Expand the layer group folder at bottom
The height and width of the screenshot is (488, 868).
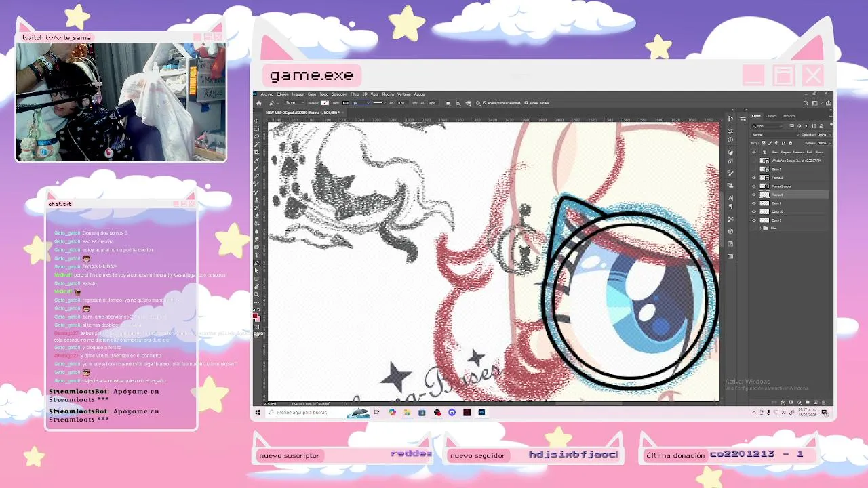761,228
